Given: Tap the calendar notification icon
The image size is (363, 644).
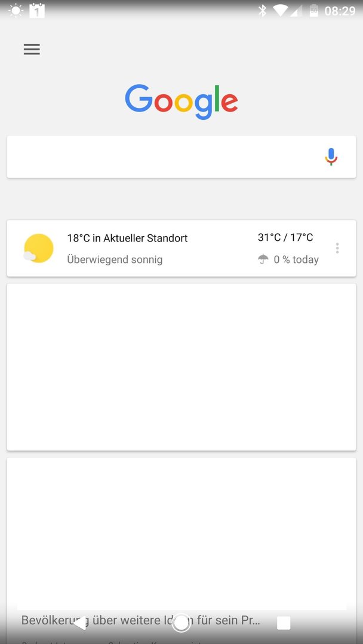Looking at the screenshot, I should (37, 10).
